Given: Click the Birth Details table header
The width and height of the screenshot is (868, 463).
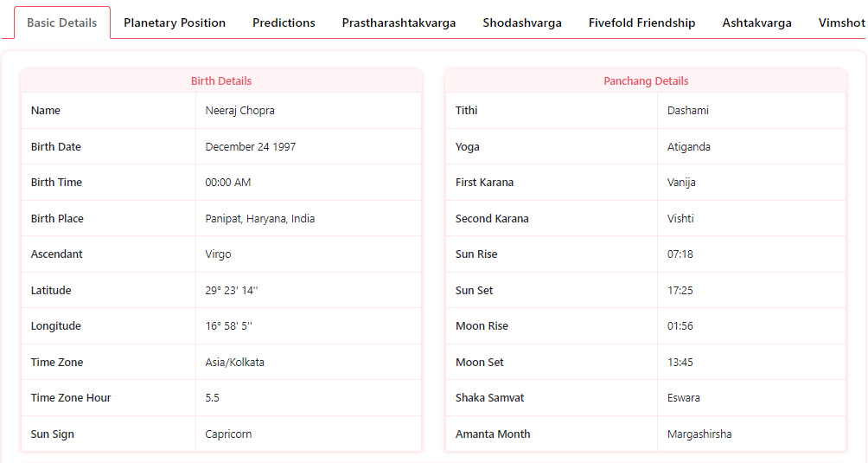Looking at the screenshot, I should point(221,80).
